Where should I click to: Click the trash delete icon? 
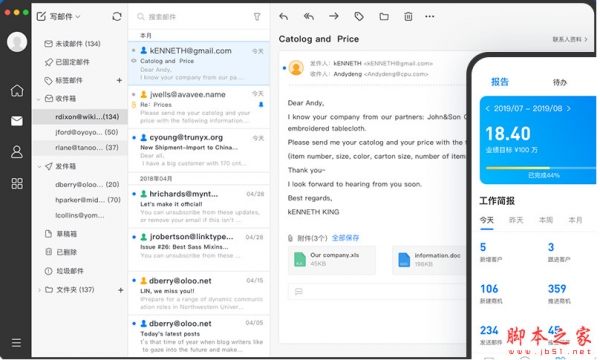pos(408,16)
